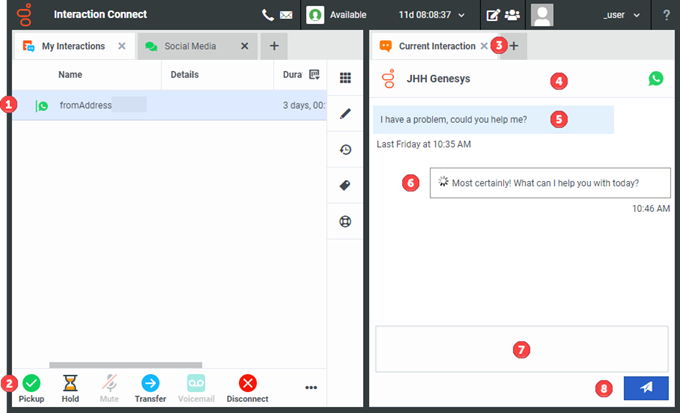Click the phone icon in top bar
Viewport: 680px width, 413px height.
tap(267, 15)
